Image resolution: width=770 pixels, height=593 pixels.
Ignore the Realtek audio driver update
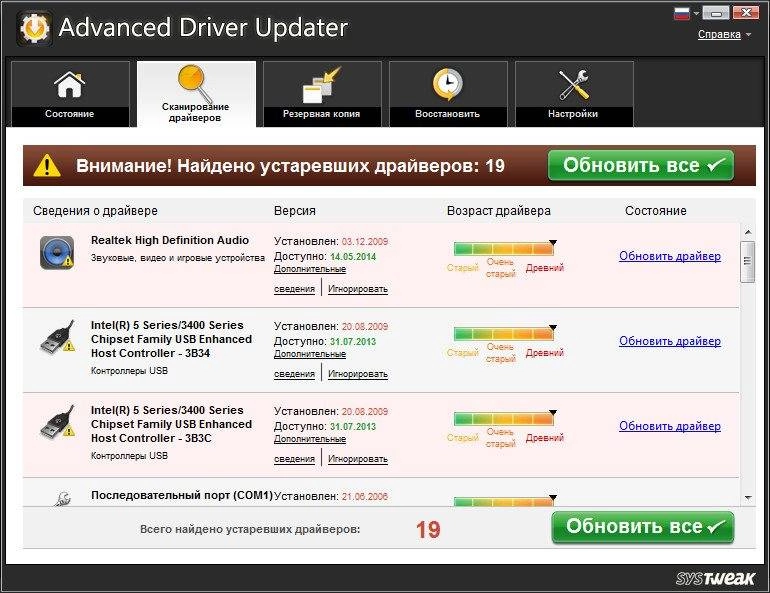pyautogui.click(x=358, y=289)
